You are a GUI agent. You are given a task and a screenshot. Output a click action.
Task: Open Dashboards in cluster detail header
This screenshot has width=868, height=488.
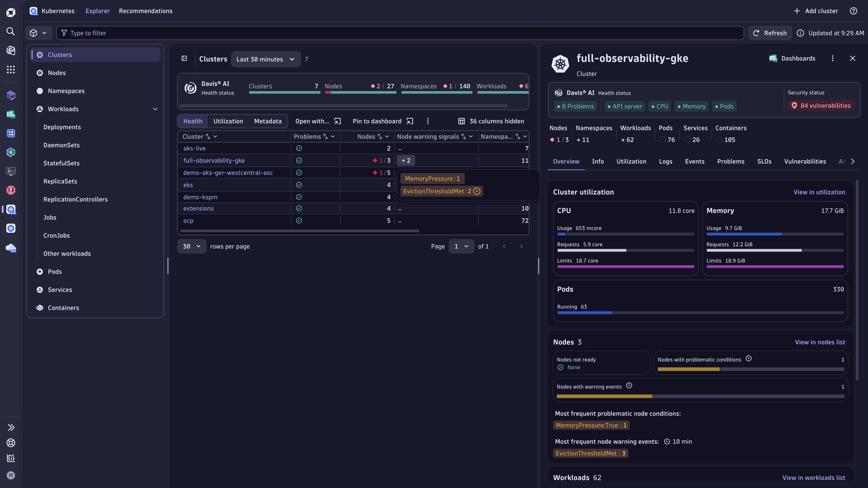pyautogui.click(x=793, y=59)
